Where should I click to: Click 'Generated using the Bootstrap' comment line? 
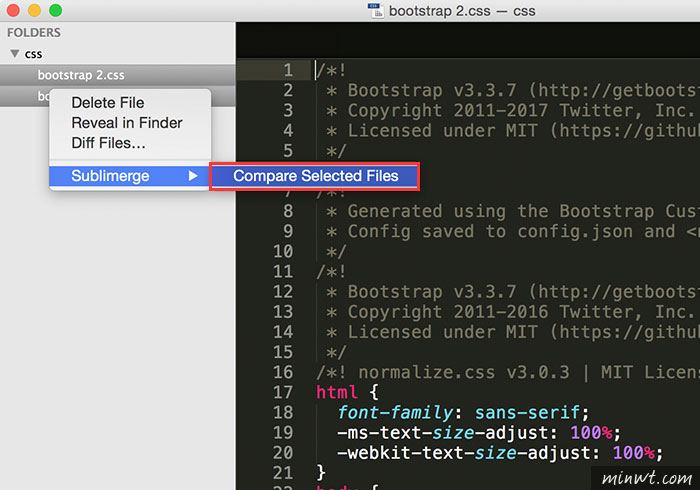tap(512, 211)
